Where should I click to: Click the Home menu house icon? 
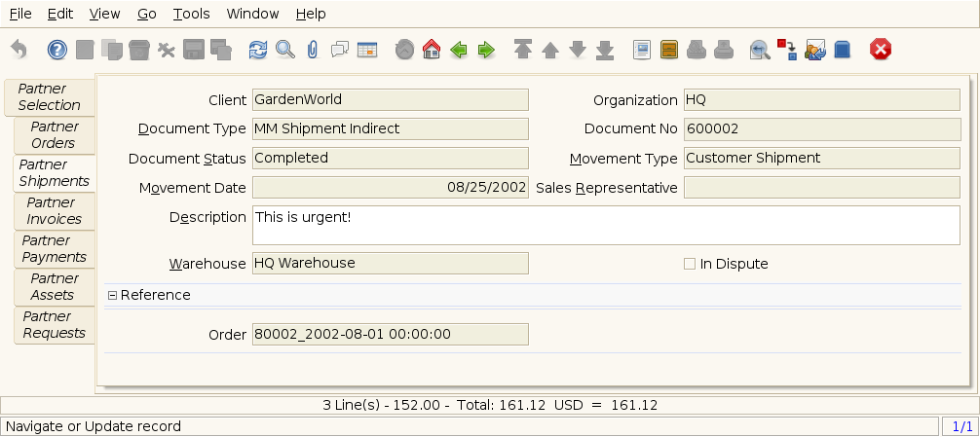pos(432,50)
